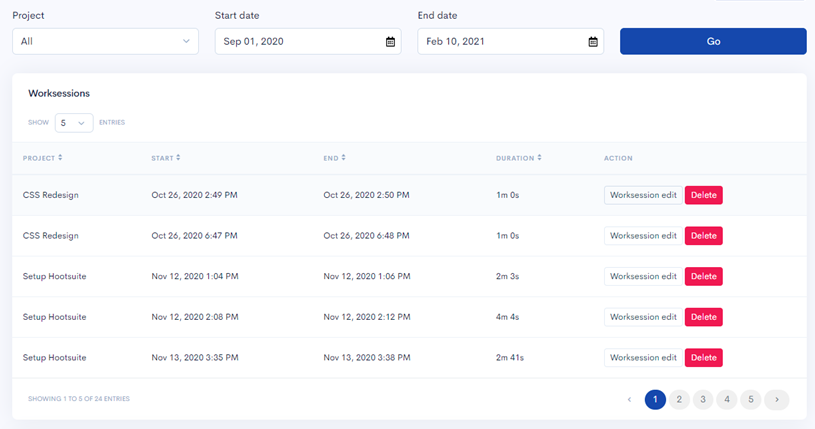815x429 pixels.
Task: Sort by Project column arrows
Action: coord(60,158)
